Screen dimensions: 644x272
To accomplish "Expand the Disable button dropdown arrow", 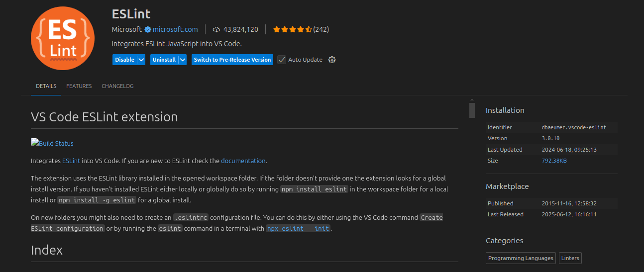I will [x=141, y=60].
